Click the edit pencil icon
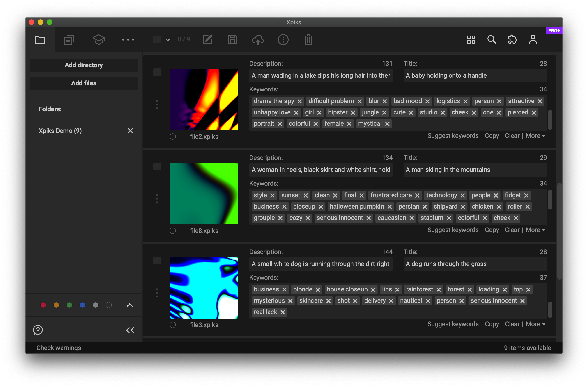 pos(207,39)
